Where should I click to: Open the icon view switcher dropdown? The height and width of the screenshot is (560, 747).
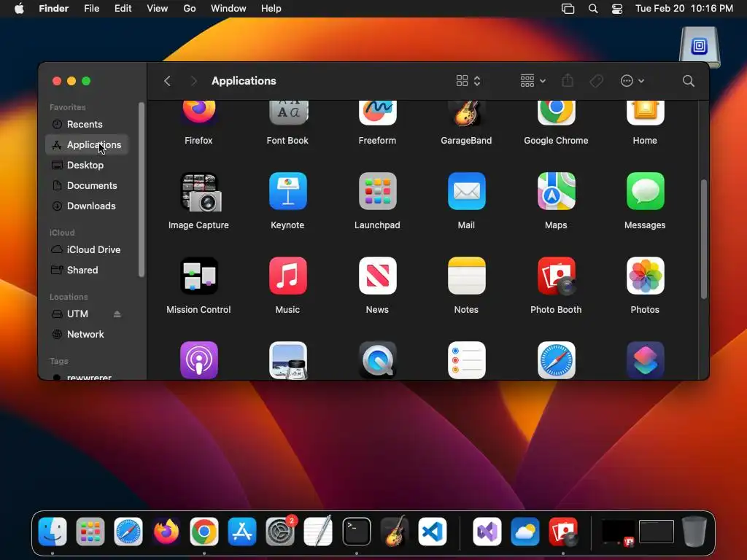(468, 81)
